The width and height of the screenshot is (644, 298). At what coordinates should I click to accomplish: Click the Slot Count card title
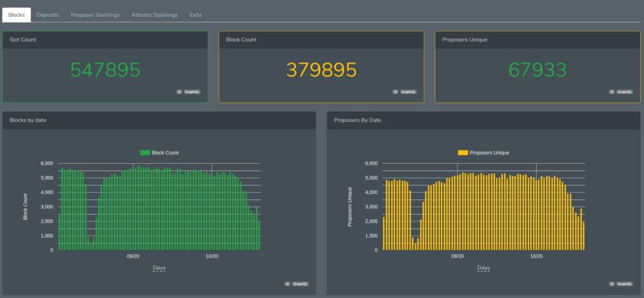pyautogui.click(x=23, y=40)
